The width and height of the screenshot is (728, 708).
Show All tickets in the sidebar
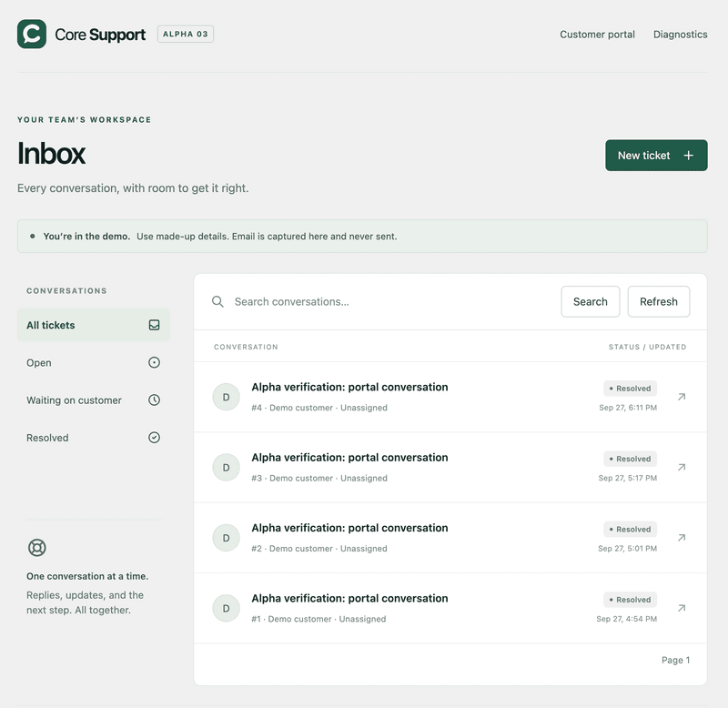(x=94, y=325)
